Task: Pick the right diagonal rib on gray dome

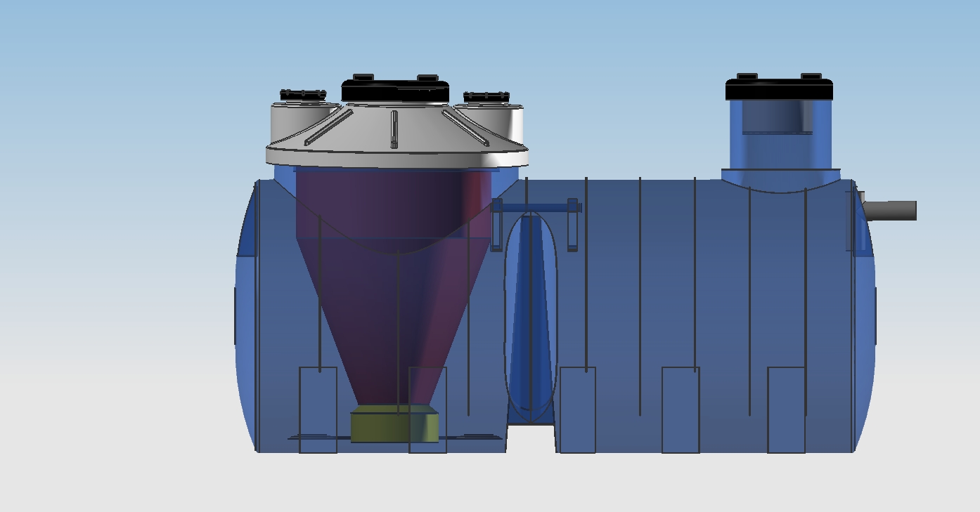Action: [x=465, y=128]
